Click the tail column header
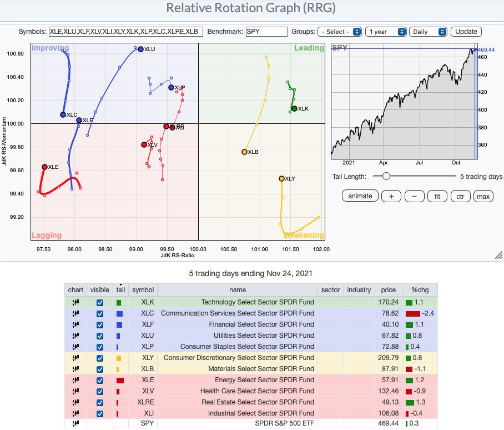Image resolution: width=504 pixels, height=430 pixels. [120, 290]
